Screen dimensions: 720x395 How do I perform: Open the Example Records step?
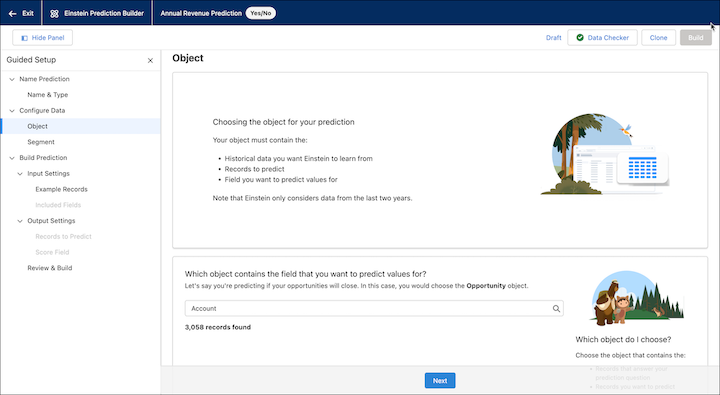click(61, 189)
